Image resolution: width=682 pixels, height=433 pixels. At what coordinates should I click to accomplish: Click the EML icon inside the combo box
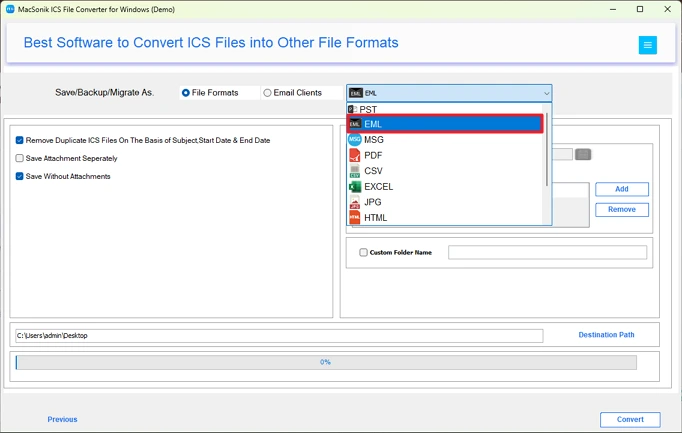coord(356,93)
